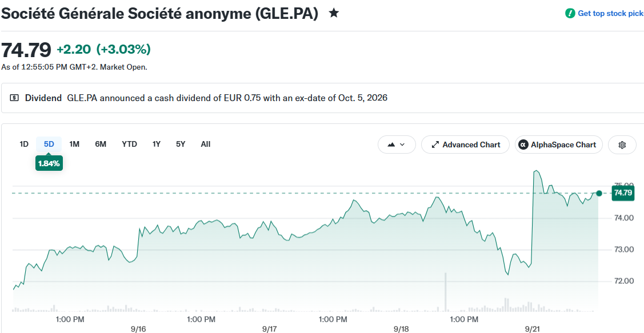Click the 74.79 price label on chart
644x333 pixels.
pos(623,193)
